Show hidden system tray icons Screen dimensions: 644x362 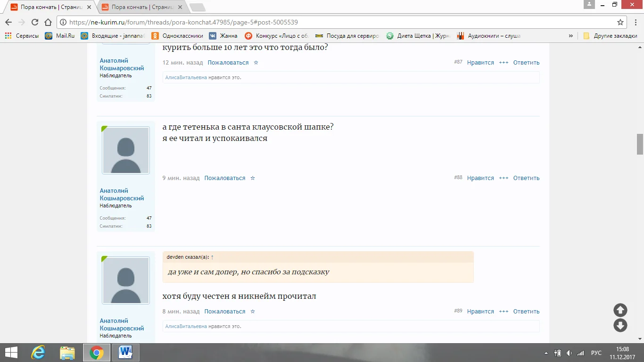[x=546, y=353]
